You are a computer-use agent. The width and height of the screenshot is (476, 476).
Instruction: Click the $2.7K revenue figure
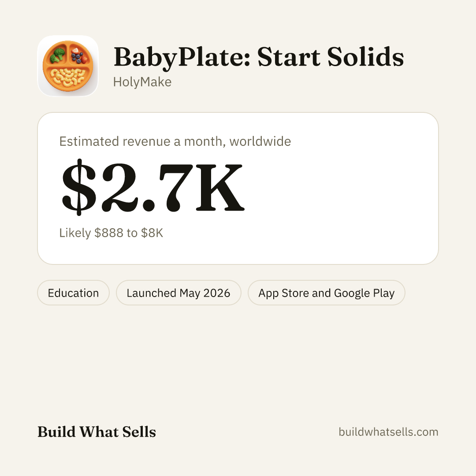(x=152, y=187)
